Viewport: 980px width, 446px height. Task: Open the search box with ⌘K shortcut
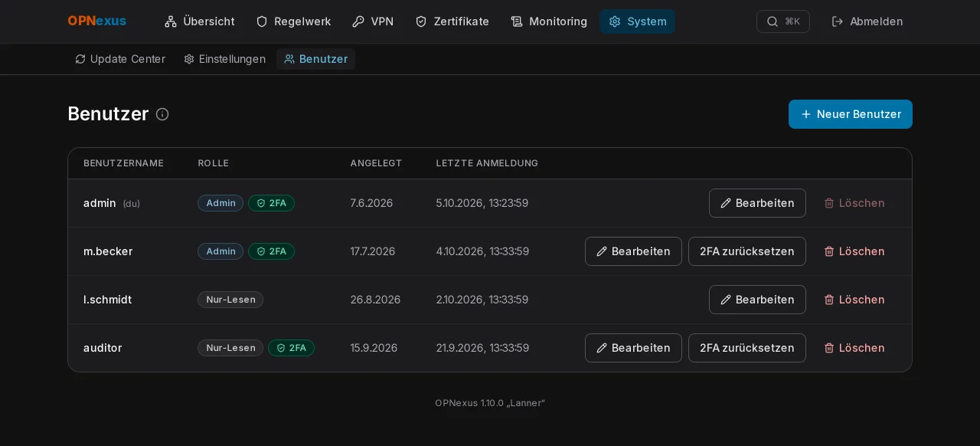[x=783, y=21]
